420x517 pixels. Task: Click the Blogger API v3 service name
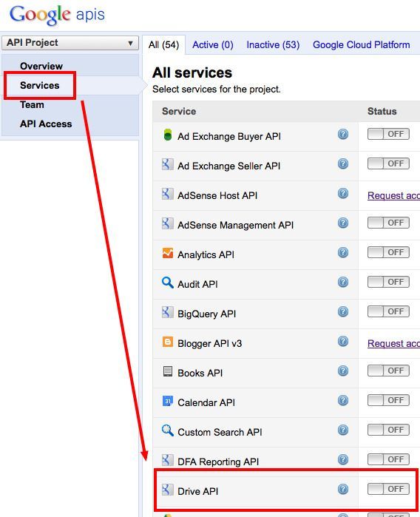point(210,344)
